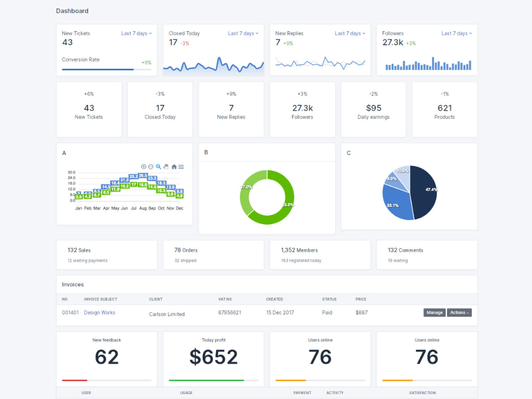Click the INVOICE SUBJECT column header
The height and width of the screenshot is (399, 532).
point(101,299)
